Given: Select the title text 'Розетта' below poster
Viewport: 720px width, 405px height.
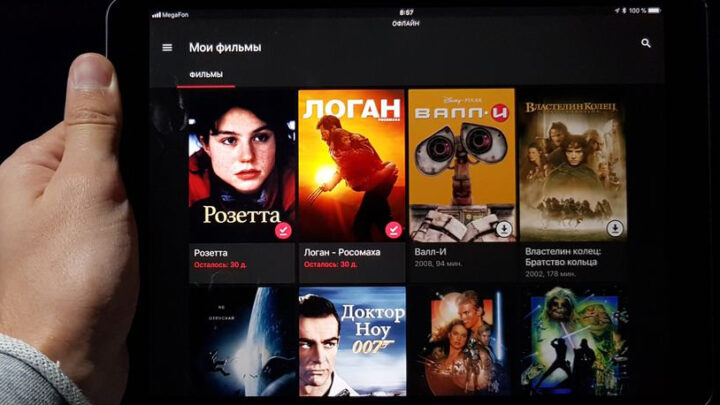Looking at the screenshot, I should coord(210,253).
